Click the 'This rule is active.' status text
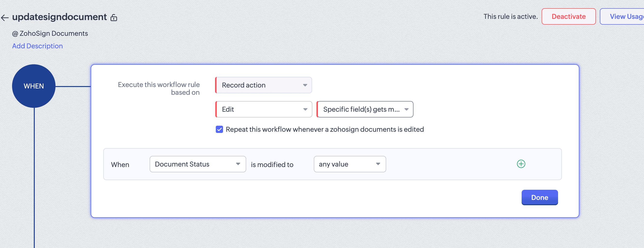The image size is (644, 248). (511, 16)
